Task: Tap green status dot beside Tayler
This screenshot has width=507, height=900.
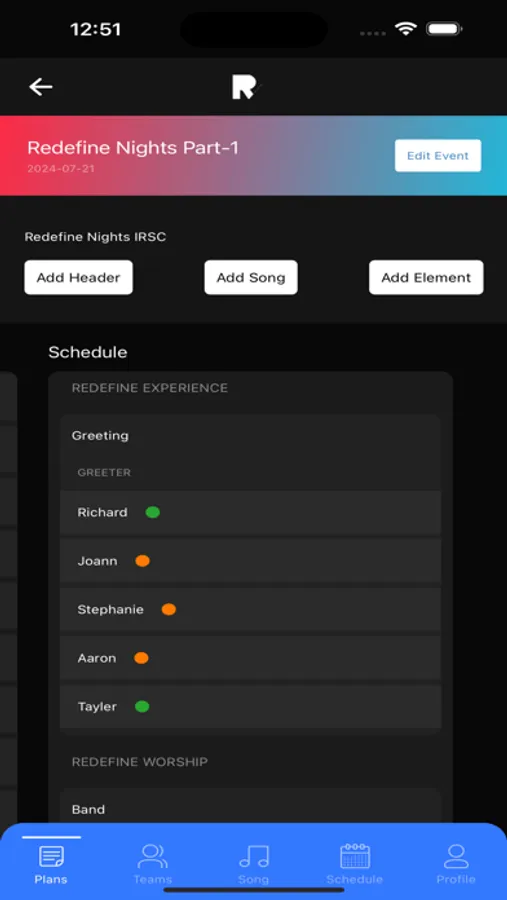Action: (x=142, y=706)
